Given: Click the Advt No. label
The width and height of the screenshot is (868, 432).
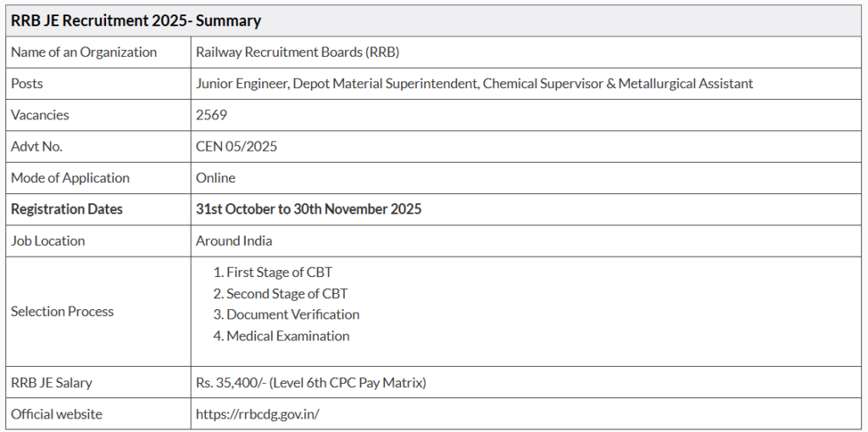Looking at the screenshot, I should pos(36,146).
